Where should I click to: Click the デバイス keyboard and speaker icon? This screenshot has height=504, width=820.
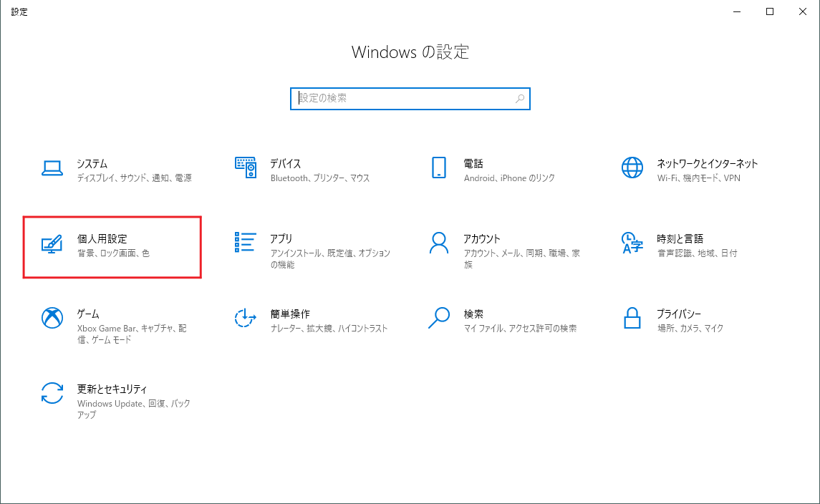[x=245, y=168]
